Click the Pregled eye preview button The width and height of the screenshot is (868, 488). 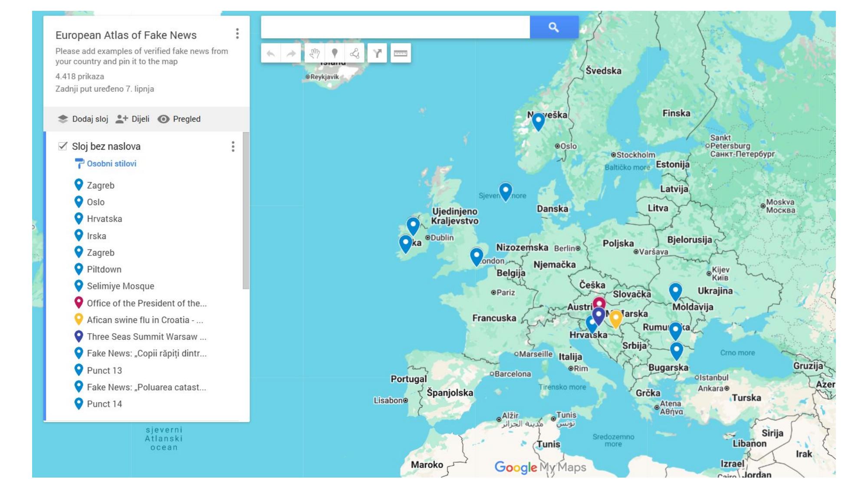pos(179,119)
